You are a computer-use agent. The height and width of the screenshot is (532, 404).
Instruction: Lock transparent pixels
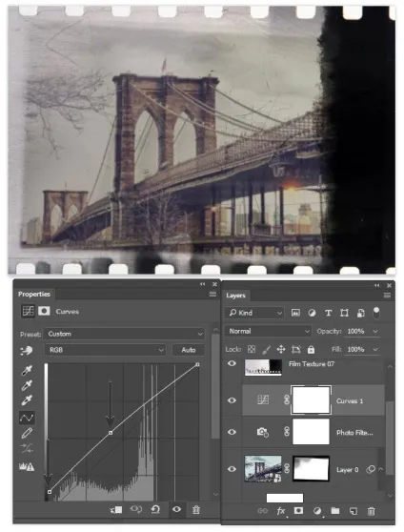point(252,349)
